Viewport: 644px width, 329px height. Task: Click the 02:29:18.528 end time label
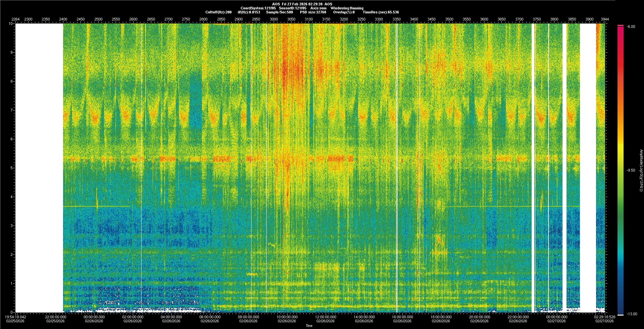[x=605, y=319]
